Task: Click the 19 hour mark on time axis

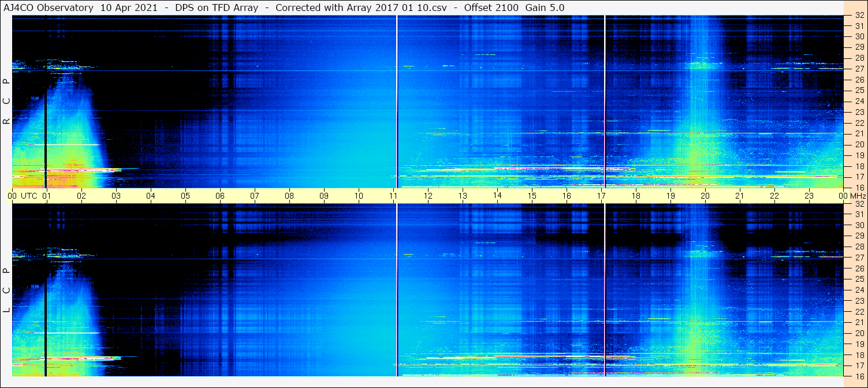Action: pyautogui.click(x=670, y=196)
